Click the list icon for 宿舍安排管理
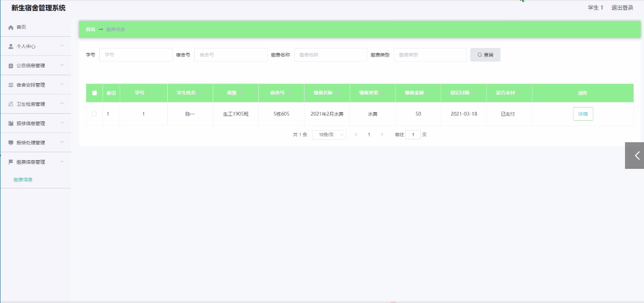 (11, 85)
